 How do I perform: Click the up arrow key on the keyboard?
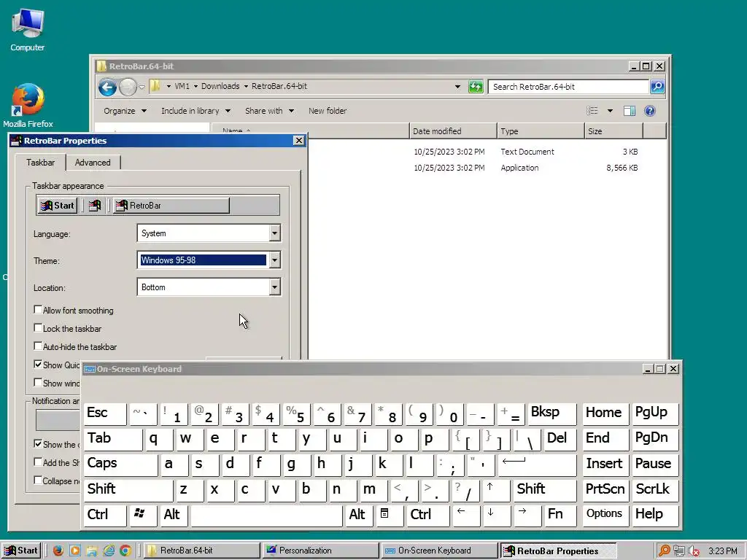pyautogui.click(x=496, y=490)
